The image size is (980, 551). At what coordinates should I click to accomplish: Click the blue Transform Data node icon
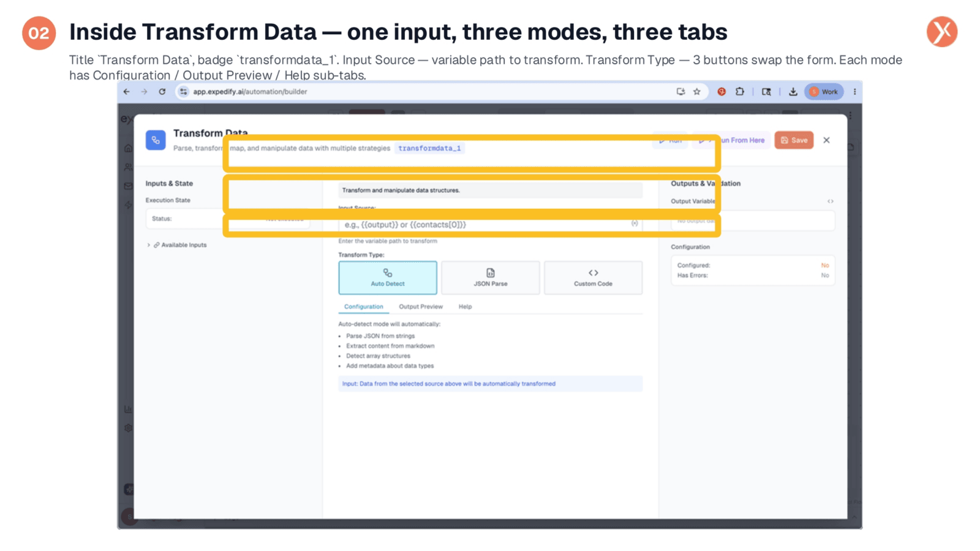pyautogui.click(x=156, y=140)
